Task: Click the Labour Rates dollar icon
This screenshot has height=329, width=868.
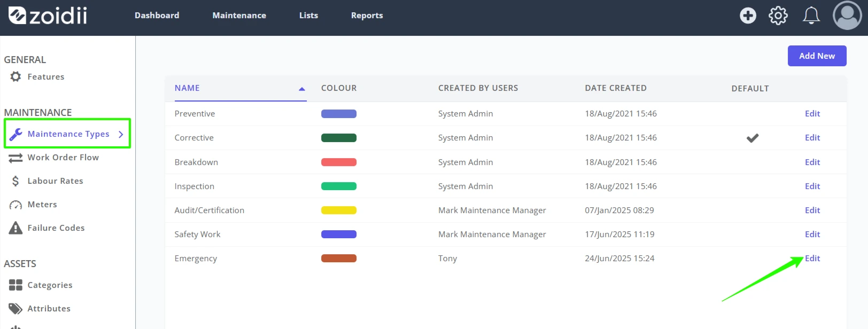Action: 15,181
